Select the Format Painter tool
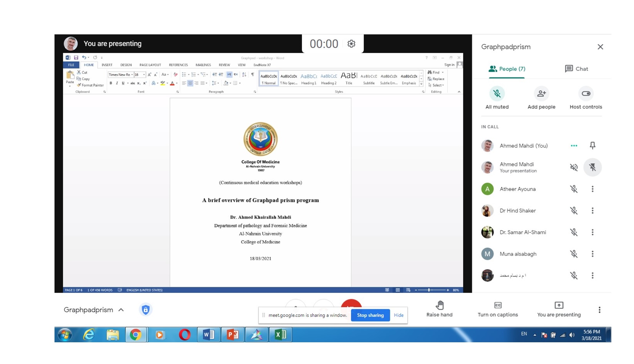Screen dimensions: 634x364 [91, 85]
